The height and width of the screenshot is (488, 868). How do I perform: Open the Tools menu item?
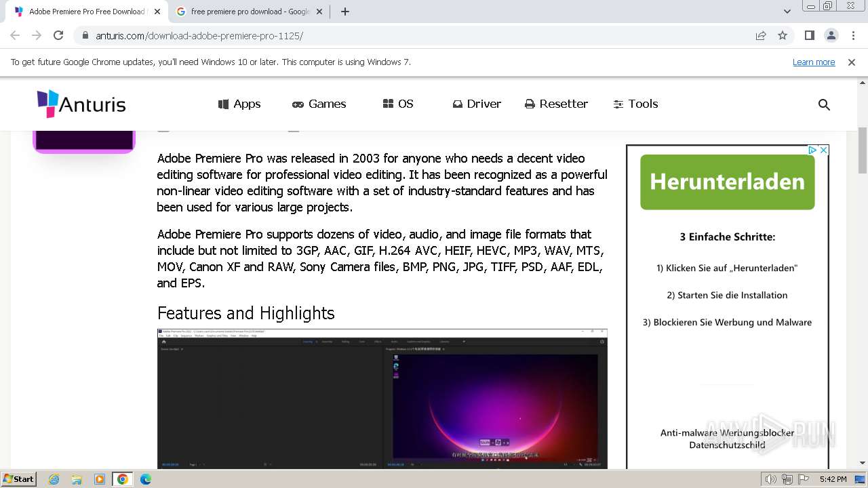point(635,104)
